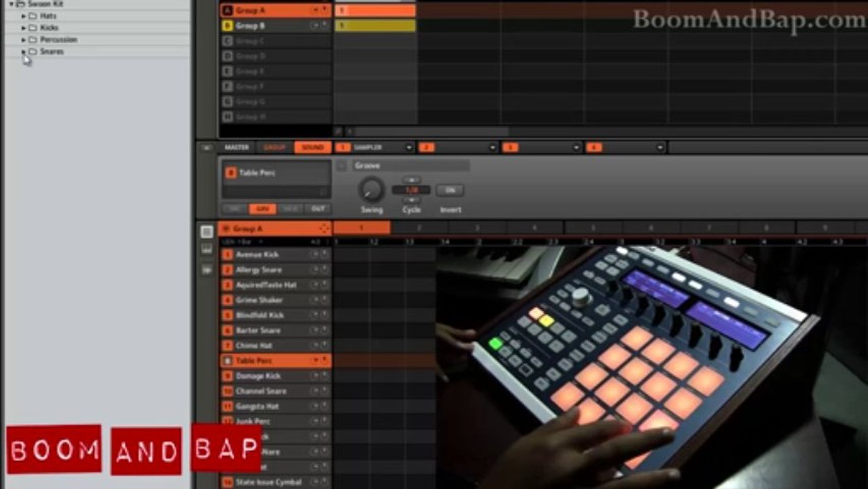The image size is (868, 489).
Task: Open the SAMPLER module dropdown arrow
Action: [409, 147]
